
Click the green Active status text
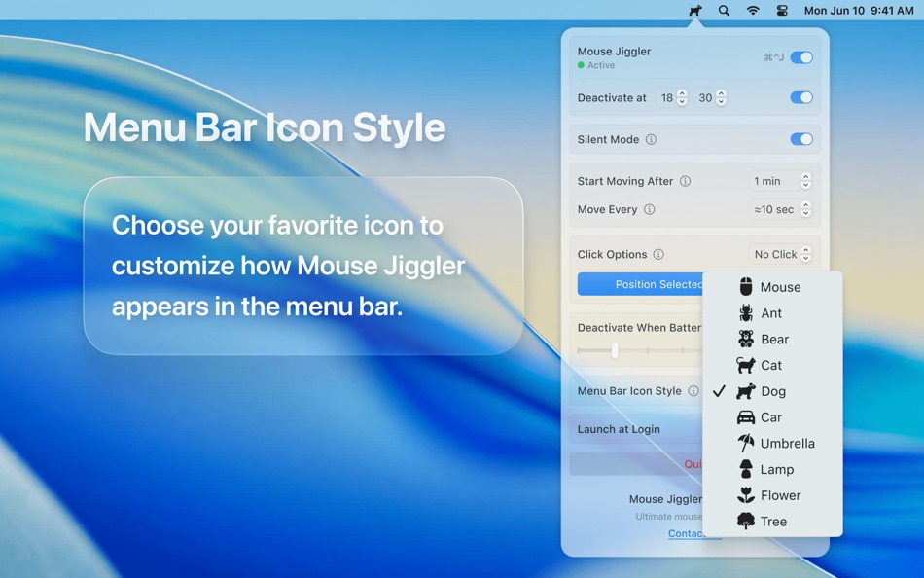[x=600, y=65]
